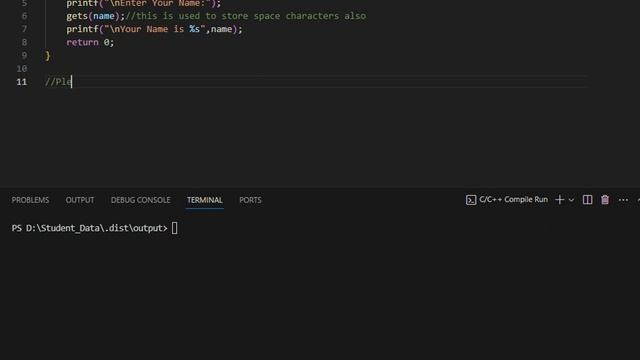Click the comment 'this is used to store space characters also'
Screen dimensions: 640x360
[251, 16]
